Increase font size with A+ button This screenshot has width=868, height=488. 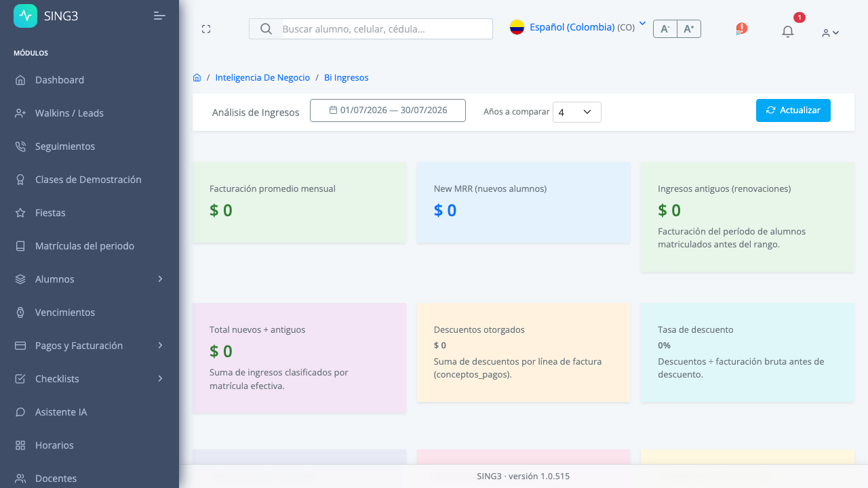(689, 29)
